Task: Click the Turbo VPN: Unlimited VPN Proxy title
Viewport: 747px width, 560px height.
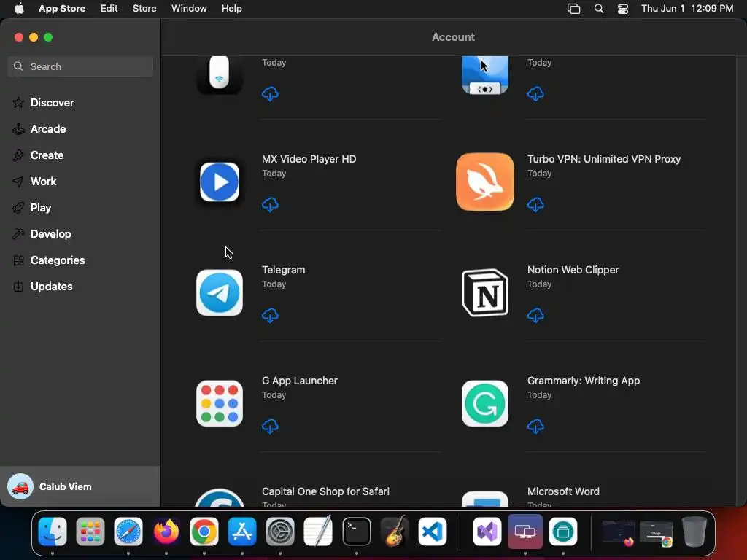Action: pos(604,158)
